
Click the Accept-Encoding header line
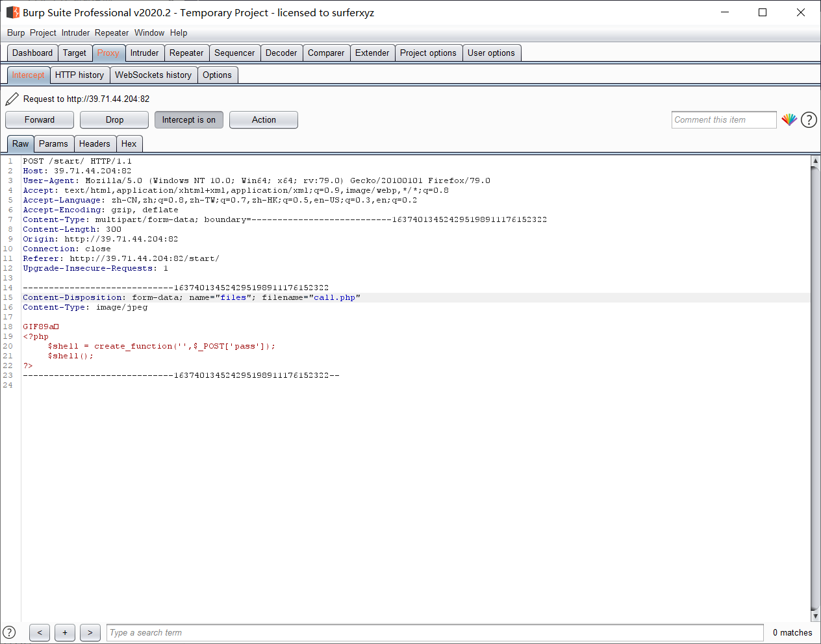(x=101, y=210)
